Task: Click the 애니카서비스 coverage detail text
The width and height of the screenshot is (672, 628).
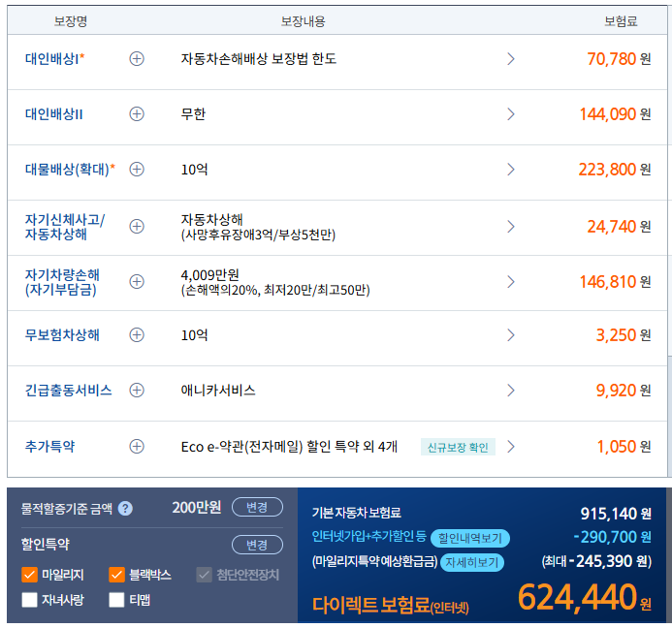Action: tap(218, 390)
